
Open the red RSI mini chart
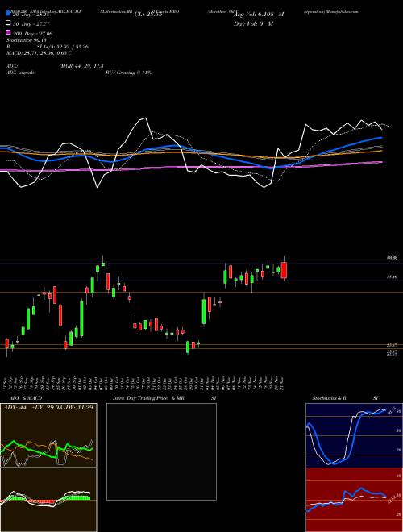point(354,500)
